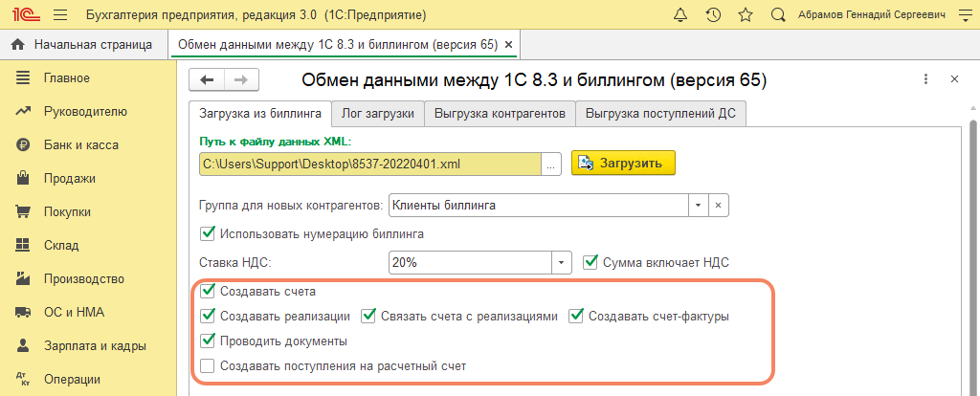Expand the Группа для новых контрагентов dropdown
Viewport: 980px width, 396px height.
(x=698, y=205)
